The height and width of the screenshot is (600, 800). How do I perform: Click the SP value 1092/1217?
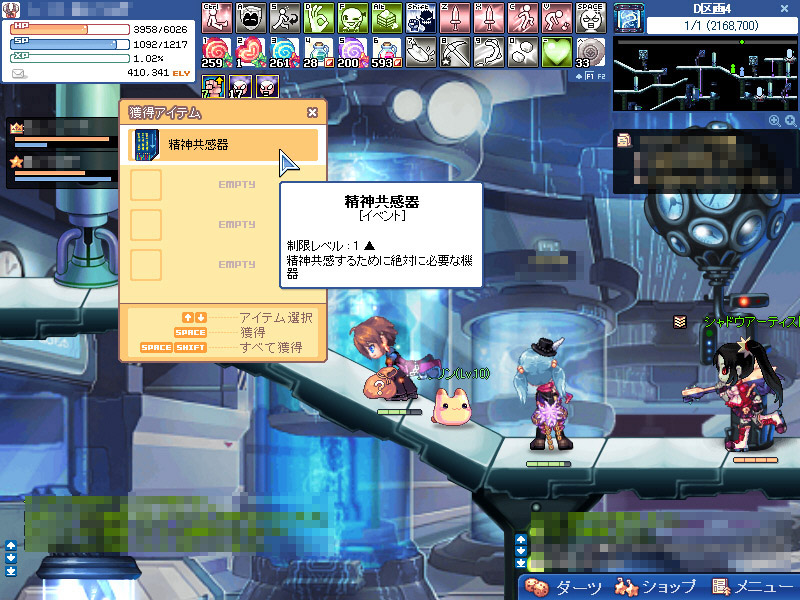coord(160,44)
